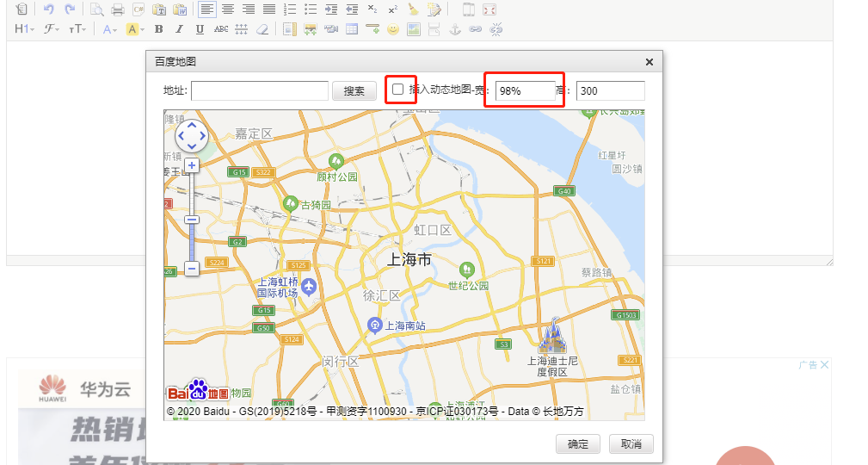Viewport: 868px width, 465px height.
Task: Insert a code block via C# icon
Action: click(139, 9)
